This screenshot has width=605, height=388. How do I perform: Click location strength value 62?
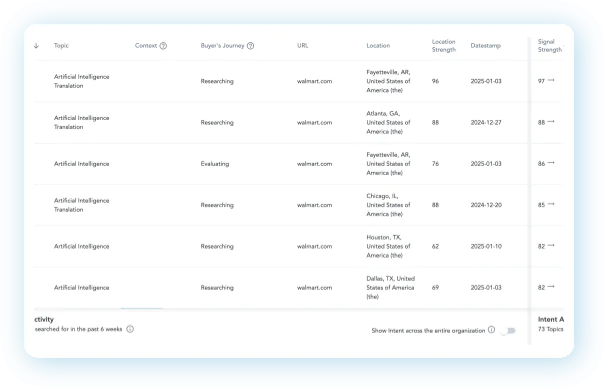[435, 246]
